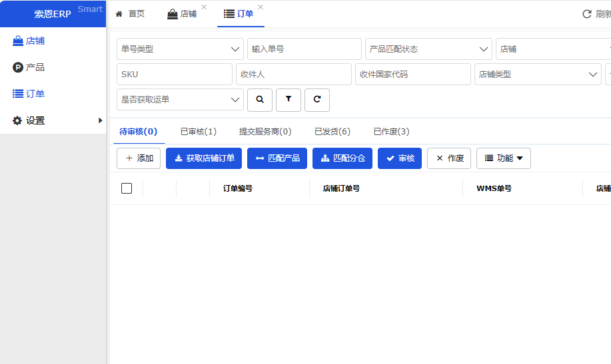This screenshot has height=364, width=611.
Task: Open the 是否获取运单 dropdown
Action: [180, 100]
